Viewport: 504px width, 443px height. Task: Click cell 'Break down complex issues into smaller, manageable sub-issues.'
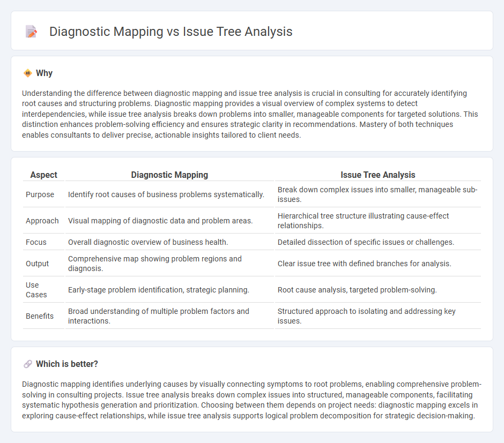(x=377, y=194)
